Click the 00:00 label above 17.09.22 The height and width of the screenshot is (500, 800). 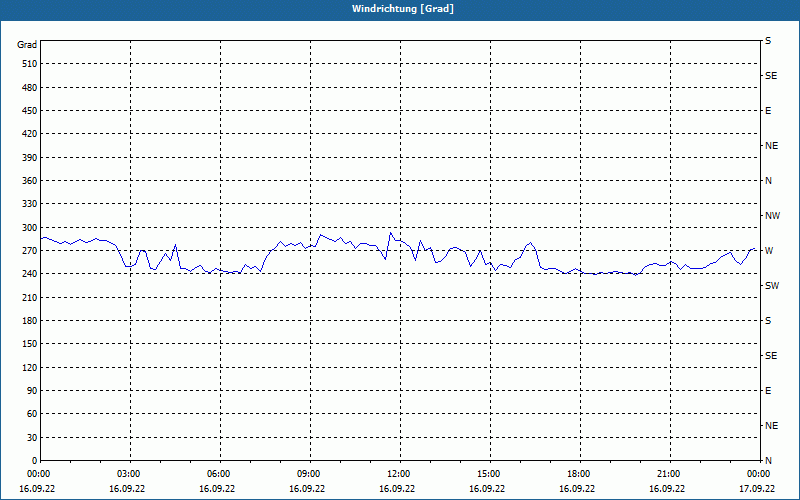pos(759,474)
